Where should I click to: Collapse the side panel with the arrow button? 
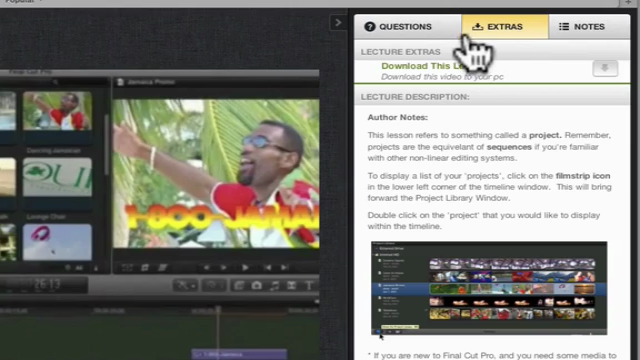pos(338,22)
